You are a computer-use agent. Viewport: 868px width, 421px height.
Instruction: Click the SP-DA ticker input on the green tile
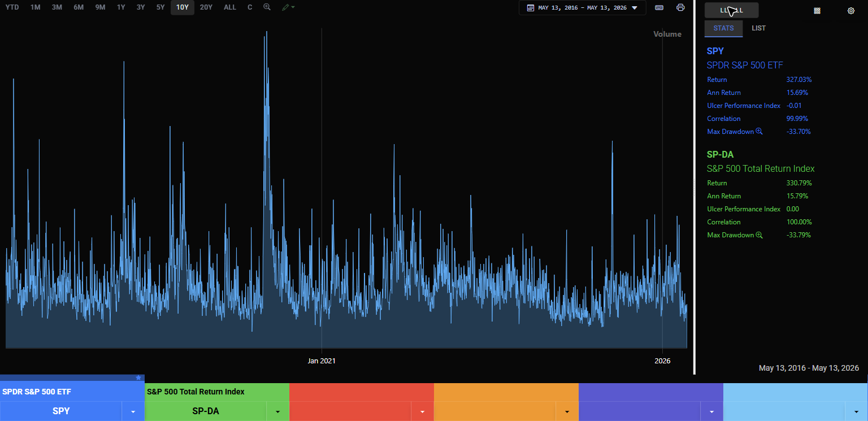tap(206, 411)
